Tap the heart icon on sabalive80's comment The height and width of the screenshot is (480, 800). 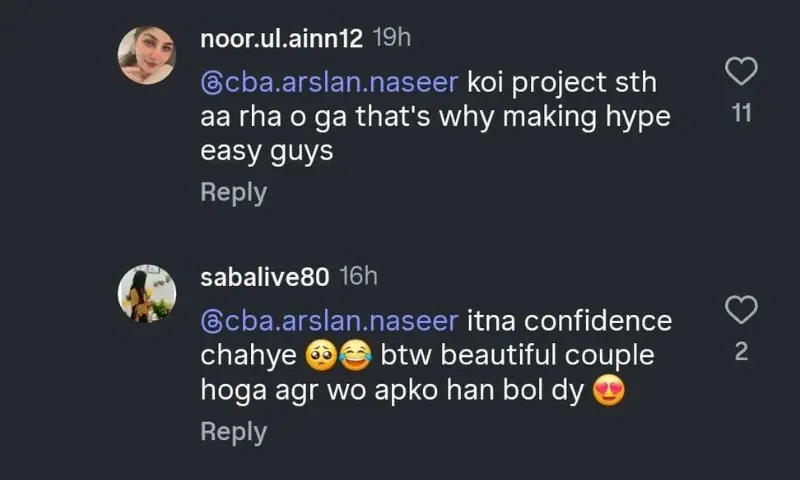(x=740, y=310)
